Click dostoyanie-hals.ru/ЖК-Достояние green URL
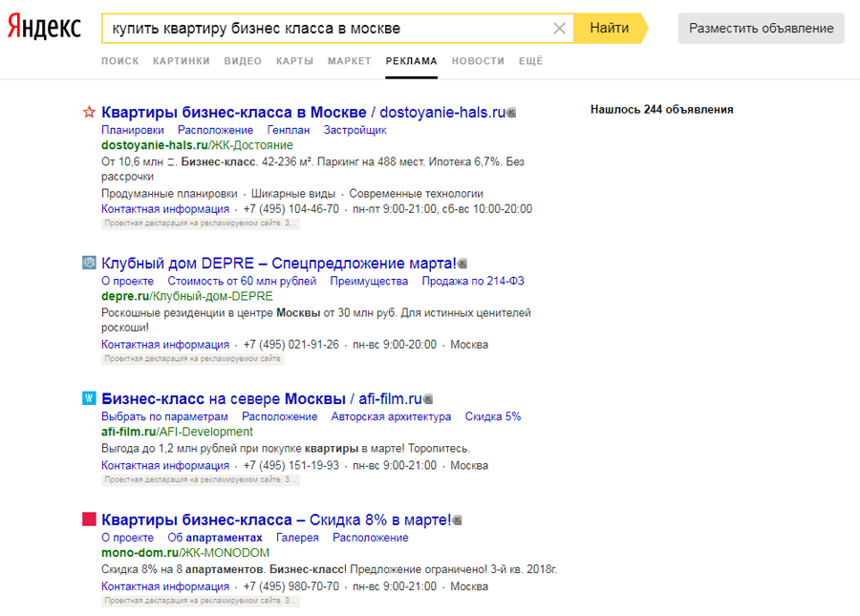The width and height of the screenshot is (860, 616). (197, 145)
